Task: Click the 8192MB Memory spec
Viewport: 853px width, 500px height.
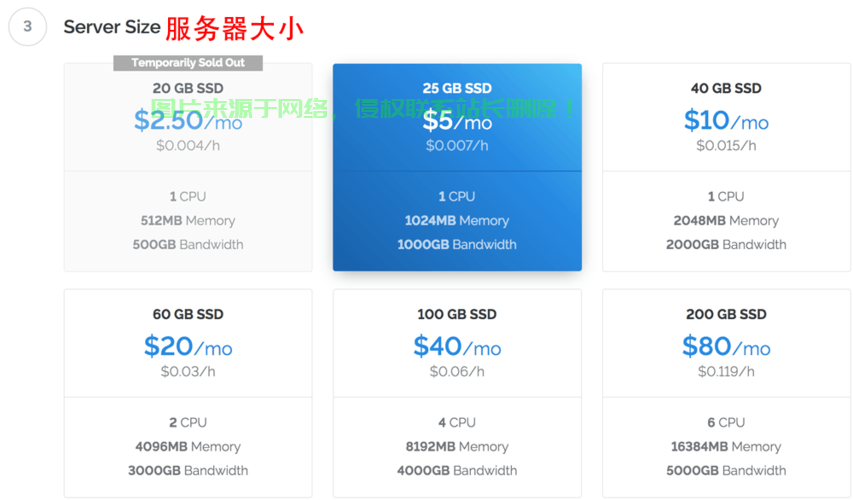Action: pos(457,446)
